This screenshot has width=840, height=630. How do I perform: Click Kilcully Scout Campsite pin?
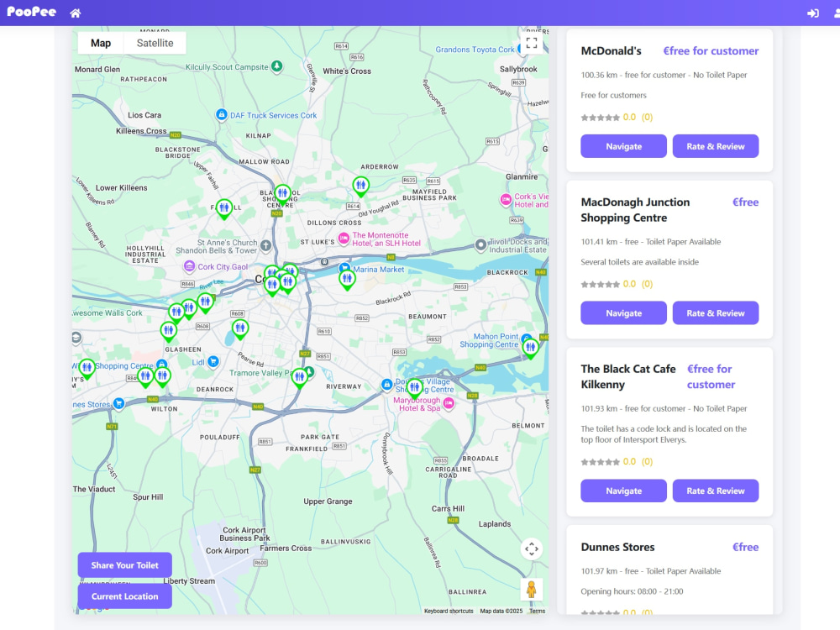coord(277,66)
